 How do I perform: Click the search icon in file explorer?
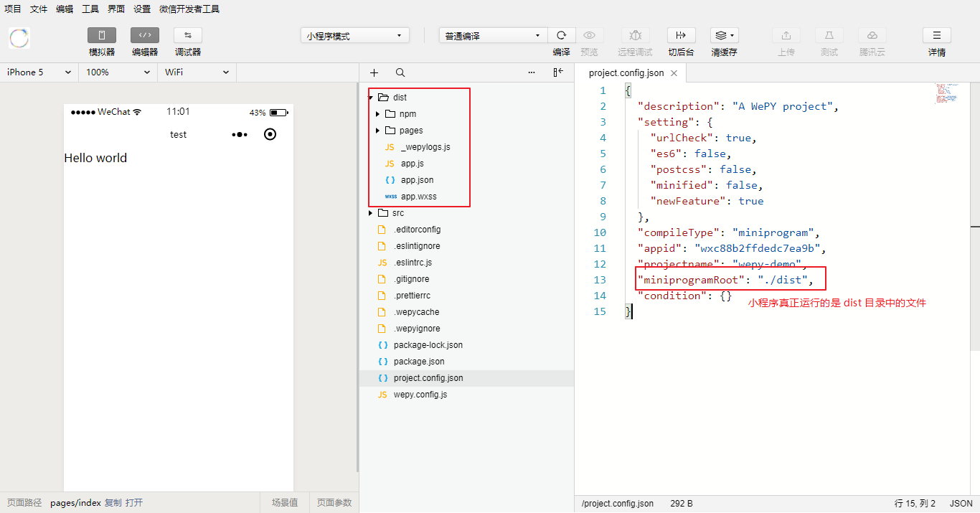pyautogui.click(x=400, y=72)
